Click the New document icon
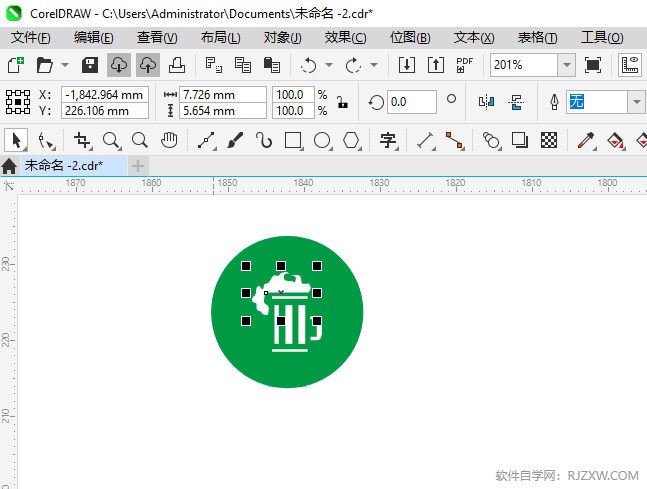The height and width of the screenshot is (489, 647). click(16, 65)
